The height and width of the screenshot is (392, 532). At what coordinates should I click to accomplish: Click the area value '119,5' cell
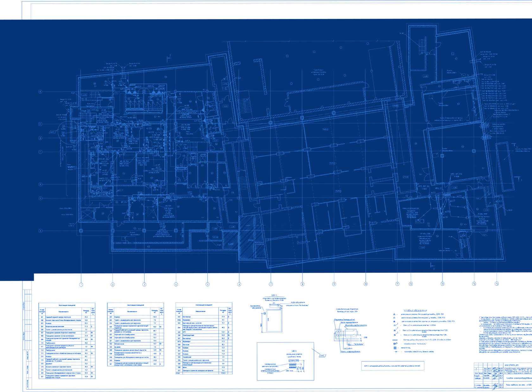[155, 360]
